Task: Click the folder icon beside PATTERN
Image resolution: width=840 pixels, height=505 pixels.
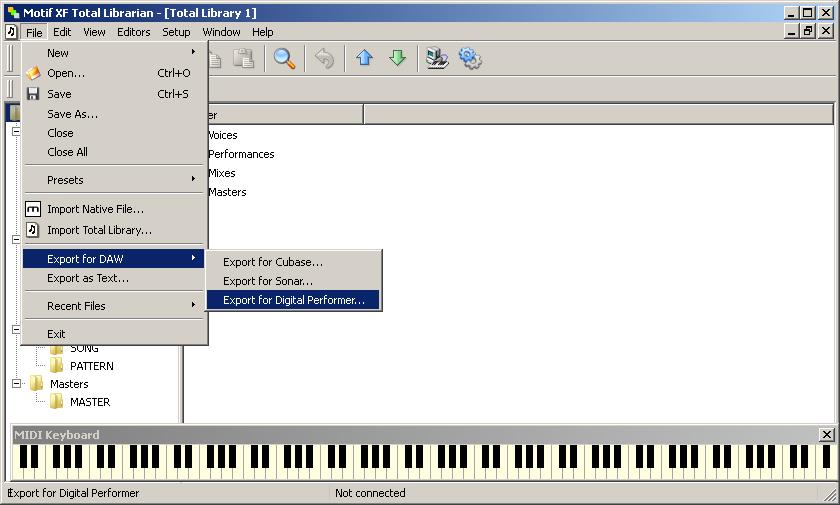Action: click(56, 366)
